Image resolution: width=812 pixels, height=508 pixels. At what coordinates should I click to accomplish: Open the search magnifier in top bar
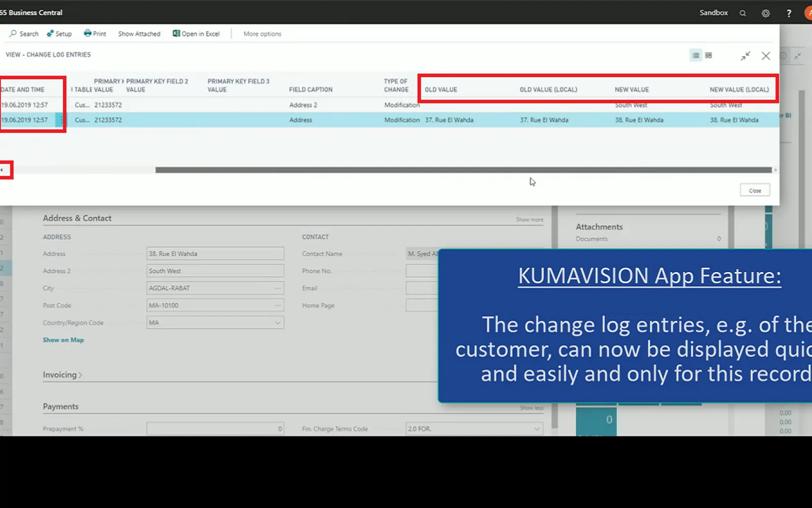tap(742, 13)
